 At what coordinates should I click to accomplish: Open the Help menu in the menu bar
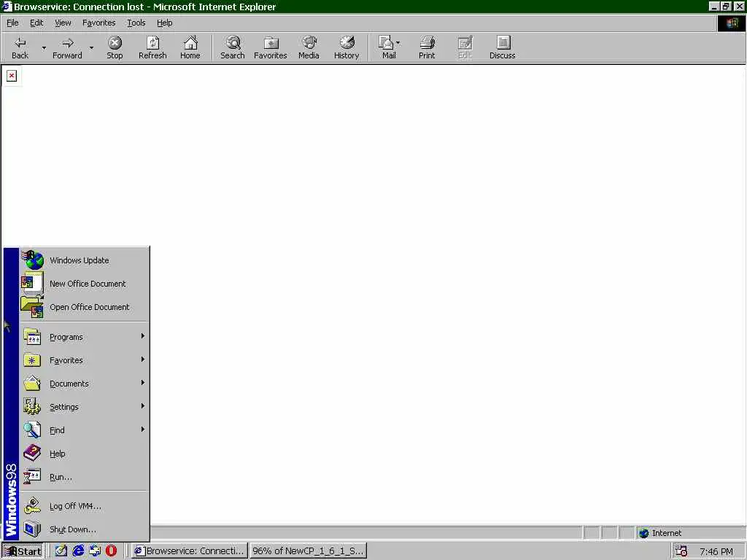coord(164,23)
